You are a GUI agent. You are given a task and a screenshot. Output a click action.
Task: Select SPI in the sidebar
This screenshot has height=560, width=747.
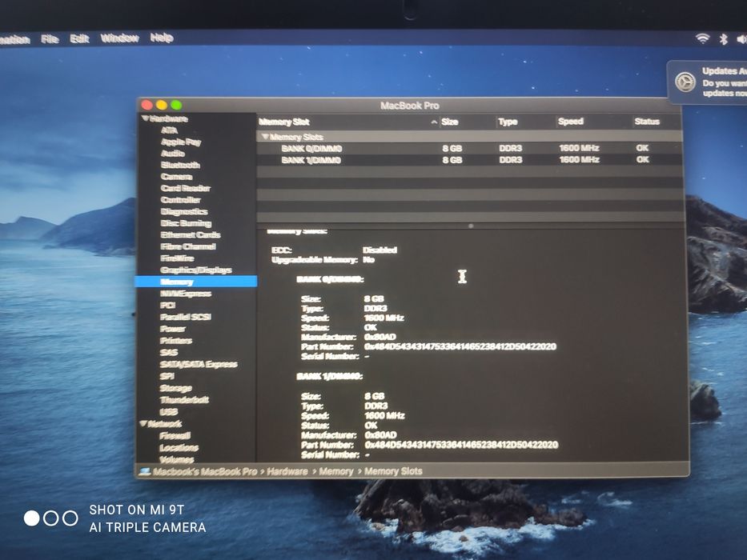[x=167, y=376]
